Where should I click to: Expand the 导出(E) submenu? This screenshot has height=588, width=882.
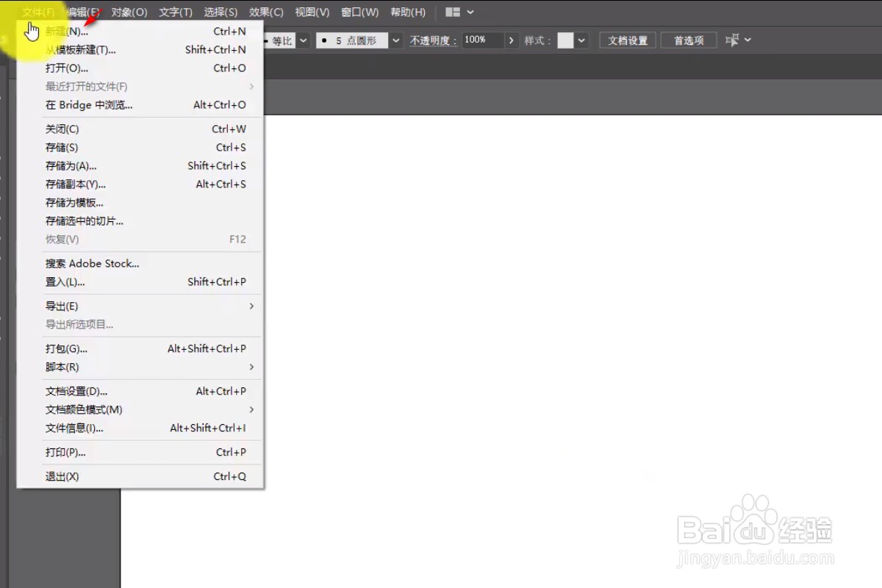140,306
